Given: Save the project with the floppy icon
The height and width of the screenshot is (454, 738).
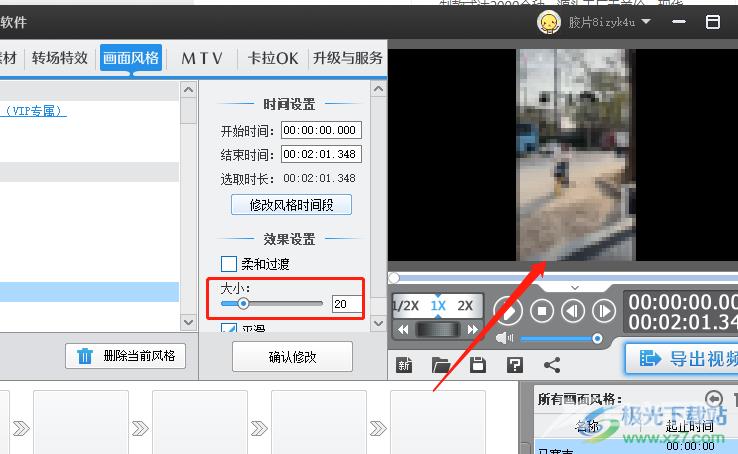Looking at the screenshot, I should pos(478,365).
